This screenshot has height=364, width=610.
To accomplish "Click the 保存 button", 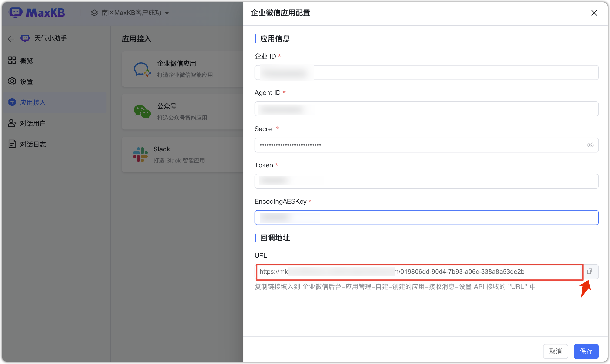I will (x=586, y=351).
